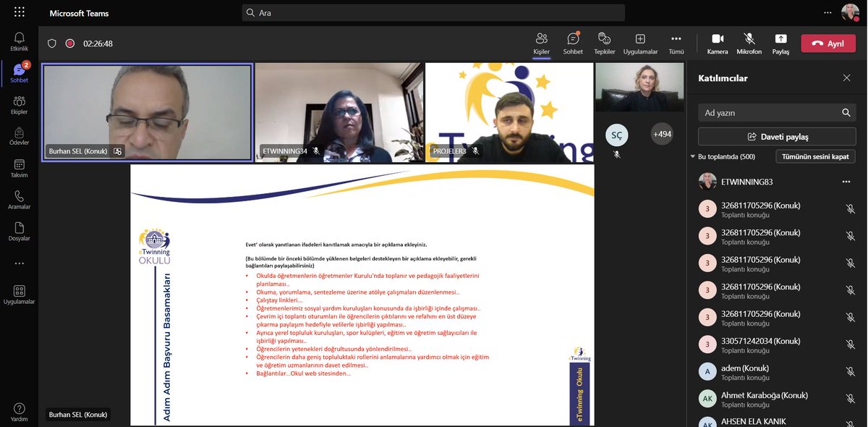Viewport: 868px width, 427px height.
Task: Open ETWINNING83 more options ellipsis
Action: 846,182
